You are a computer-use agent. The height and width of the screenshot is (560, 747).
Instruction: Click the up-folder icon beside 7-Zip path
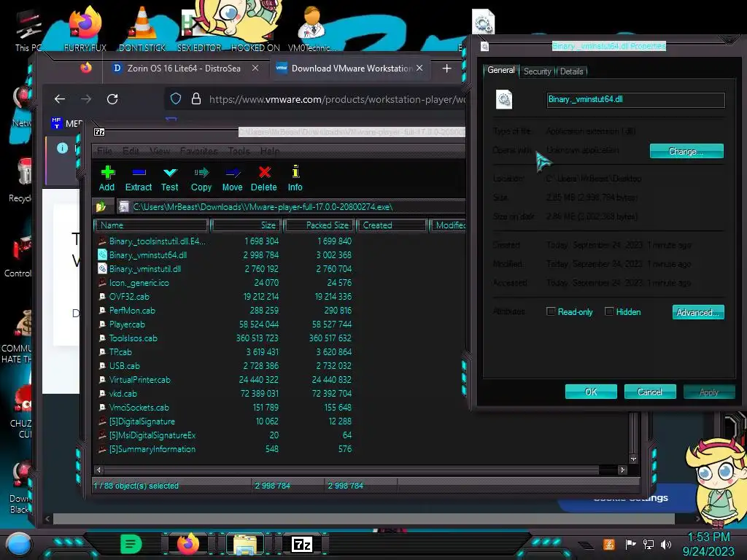101,206
